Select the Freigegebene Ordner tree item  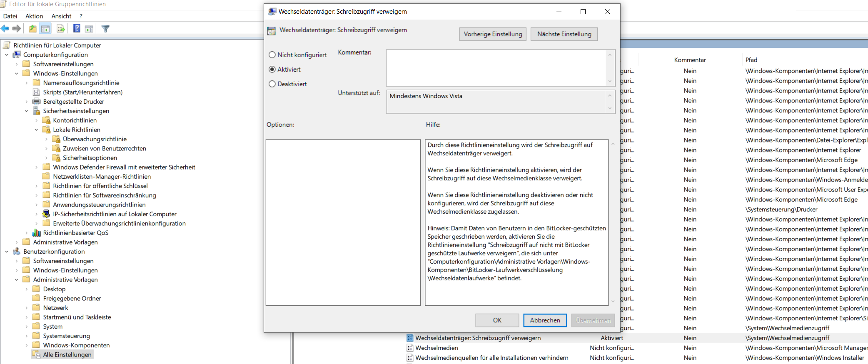72,298
